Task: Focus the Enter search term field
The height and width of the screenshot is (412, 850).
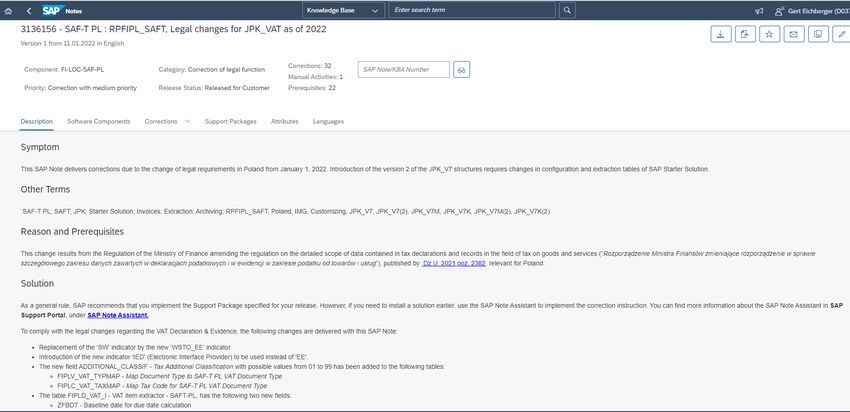Action: pos(472,10)
